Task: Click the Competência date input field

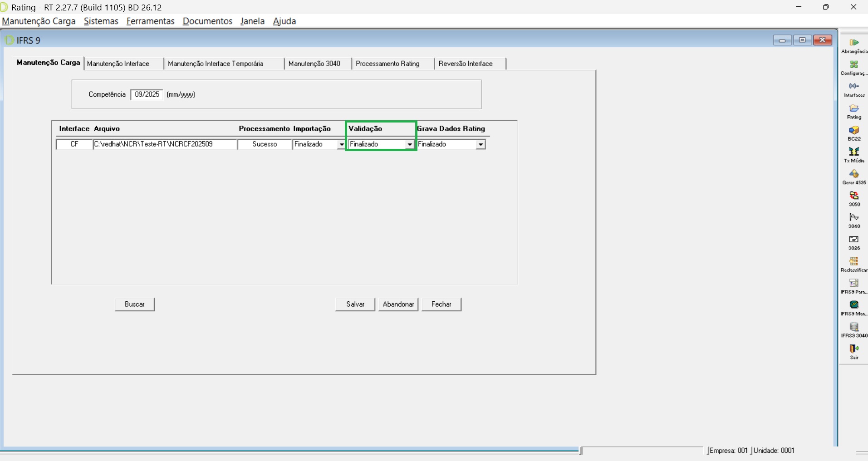Action: pos(147,94)
